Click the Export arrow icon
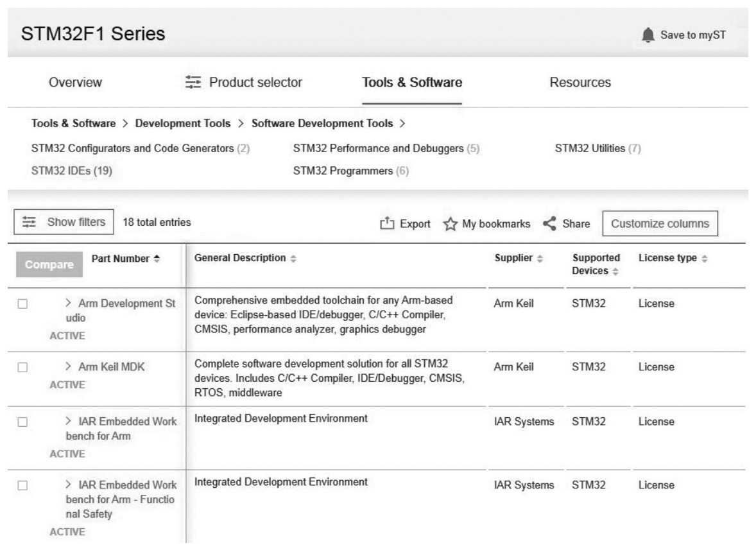 coord(386,224)
